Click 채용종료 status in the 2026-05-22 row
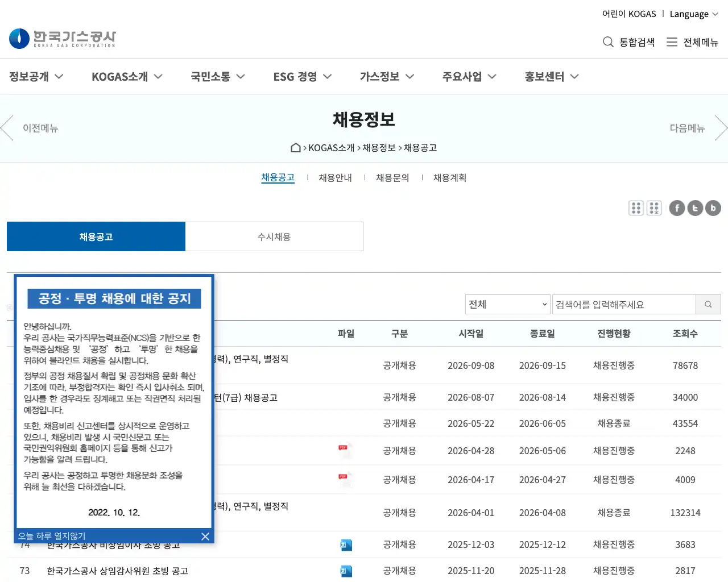Screen dimensions: 728x582 tap(614, 423)
